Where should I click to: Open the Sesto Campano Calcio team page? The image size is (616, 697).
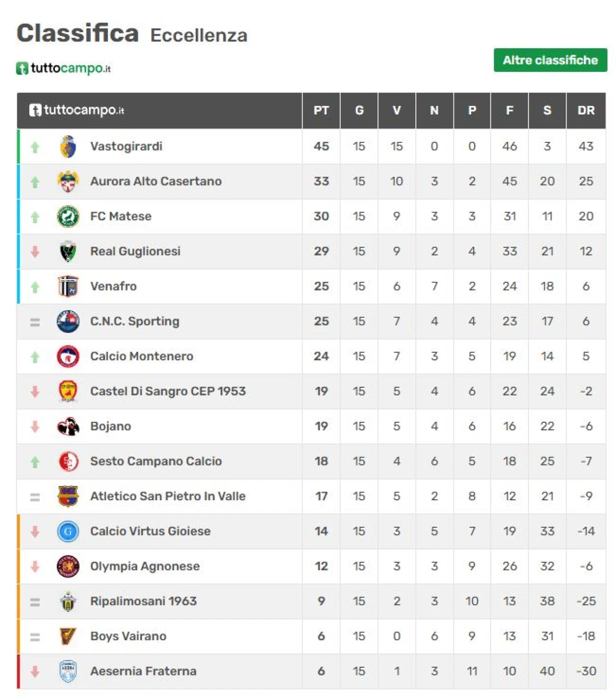click(x=156, y=461)
